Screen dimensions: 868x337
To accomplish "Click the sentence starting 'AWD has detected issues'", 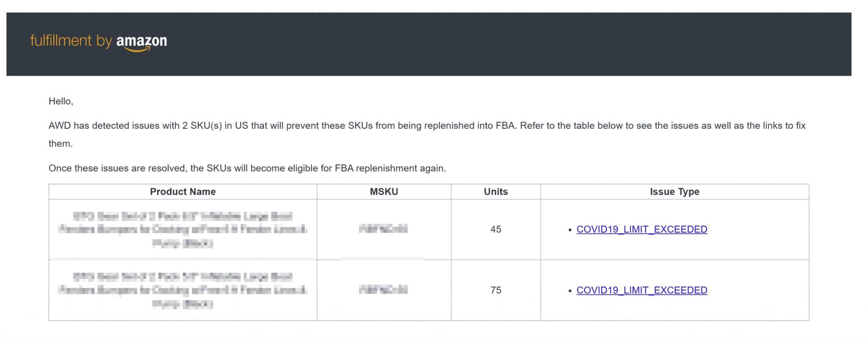I will tap(427, 134).
